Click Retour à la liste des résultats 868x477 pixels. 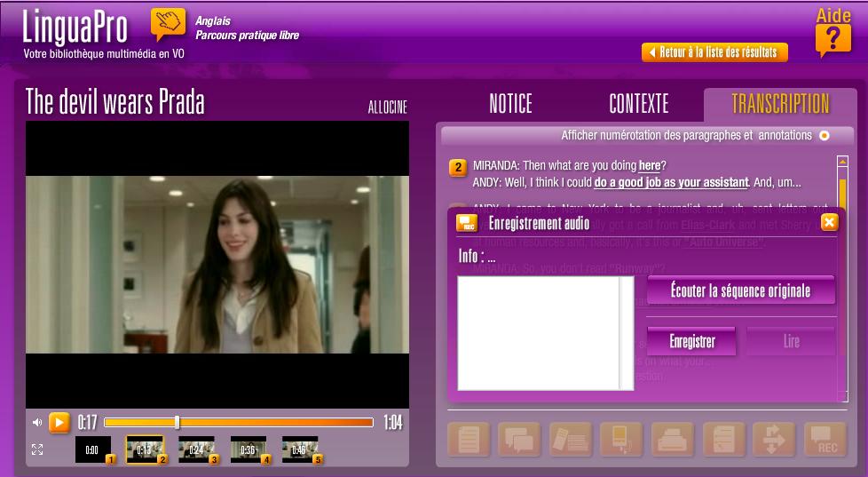714,52
